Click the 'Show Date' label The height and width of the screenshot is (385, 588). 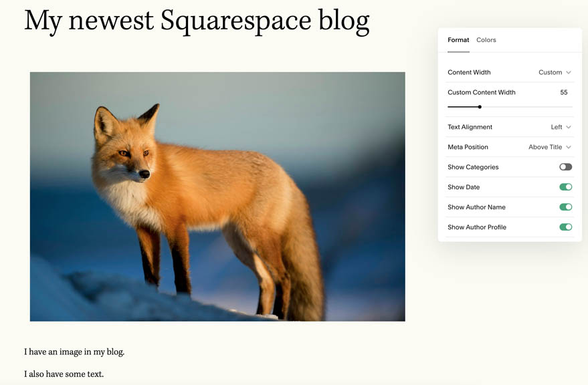pyautogui.click(x=464, y=187)
